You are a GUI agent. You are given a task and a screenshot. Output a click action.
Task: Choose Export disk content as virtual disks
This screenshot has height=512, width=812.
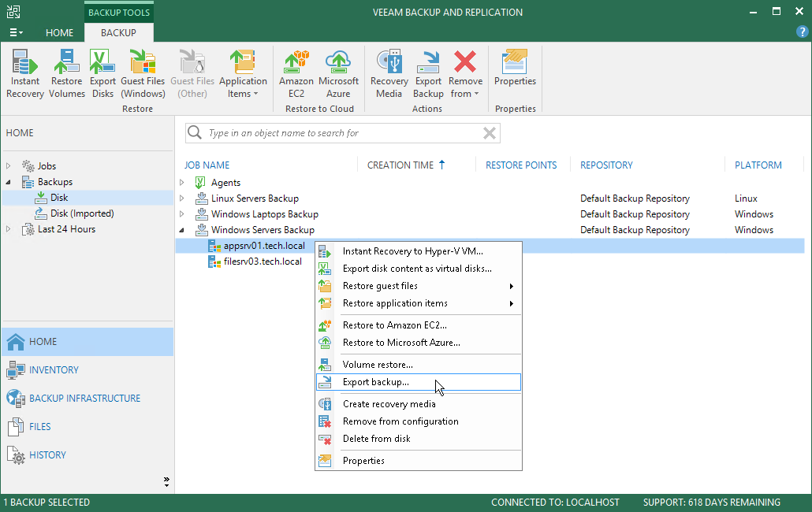419,269
